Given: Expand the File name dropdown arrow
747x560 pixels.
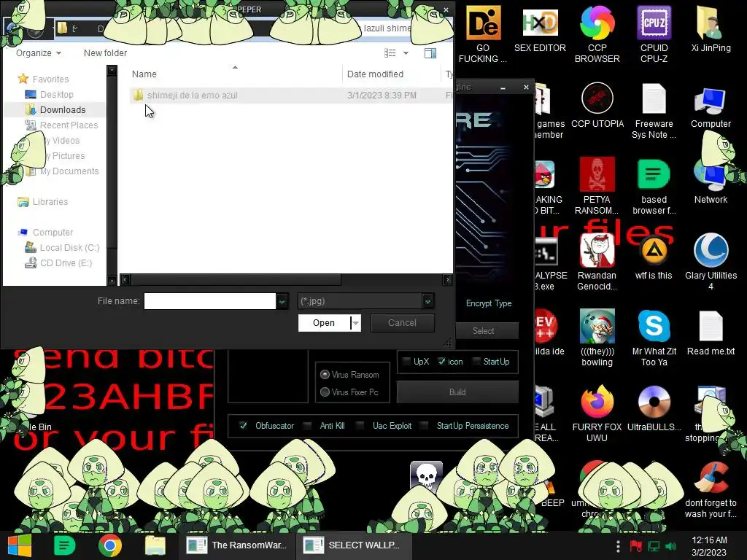Looking at the screenshot, I should 282,301.
